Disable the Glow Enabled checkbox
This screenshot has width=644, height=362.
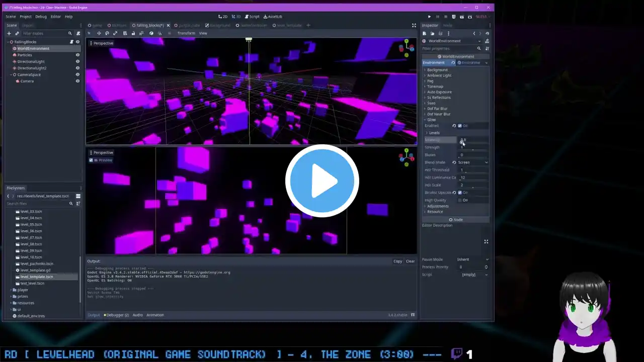460,126
